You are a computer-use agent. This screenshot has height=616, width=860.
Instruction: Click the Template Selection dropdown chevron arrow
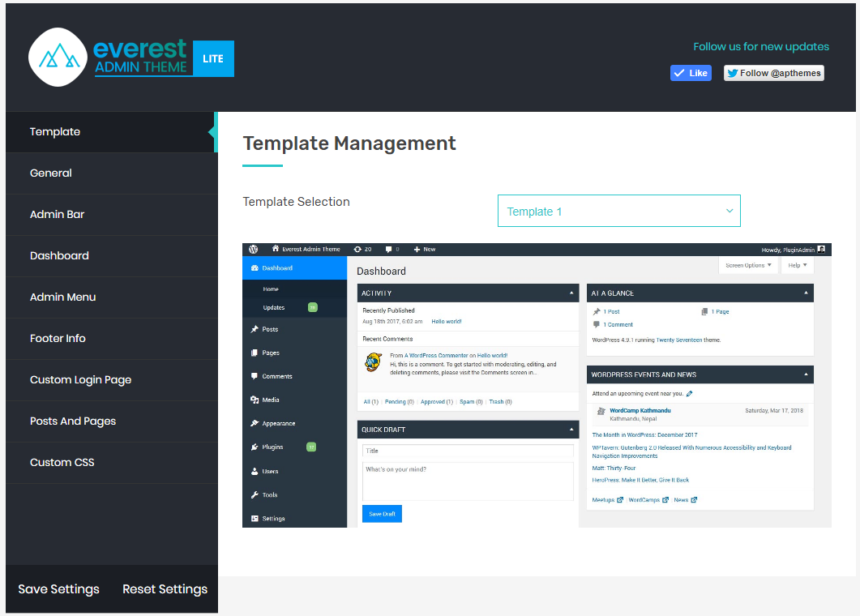(730, 211)
